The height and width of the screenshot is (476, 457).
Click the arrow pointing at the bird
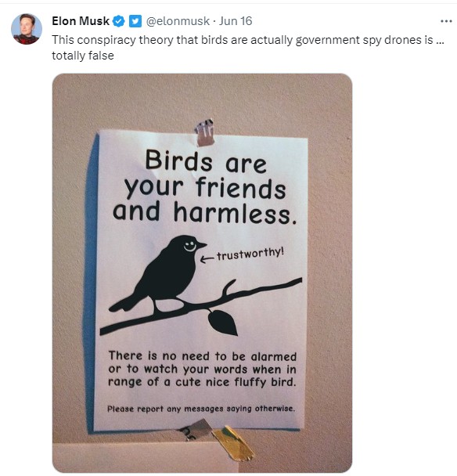click(207, 259)
